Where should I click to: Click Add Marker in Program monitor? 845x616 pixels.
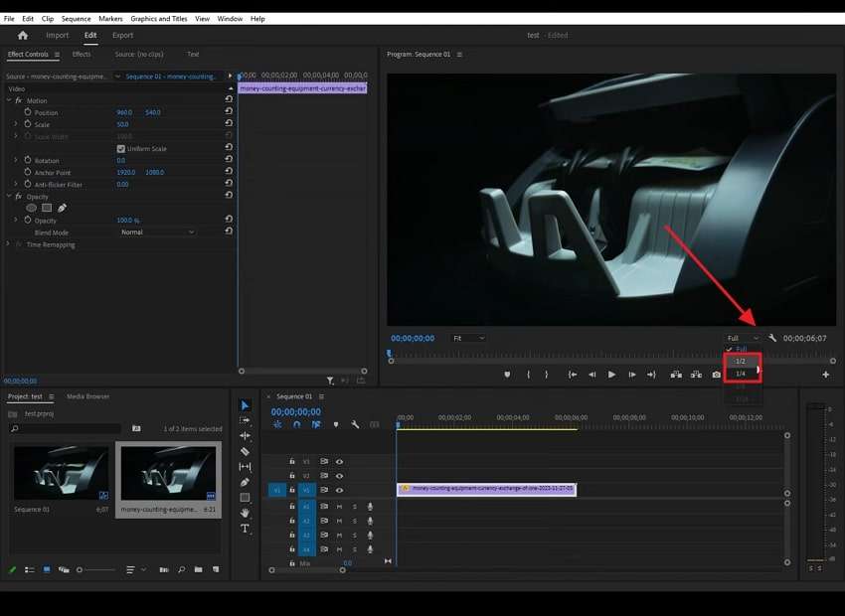click(x=507, y=375)
